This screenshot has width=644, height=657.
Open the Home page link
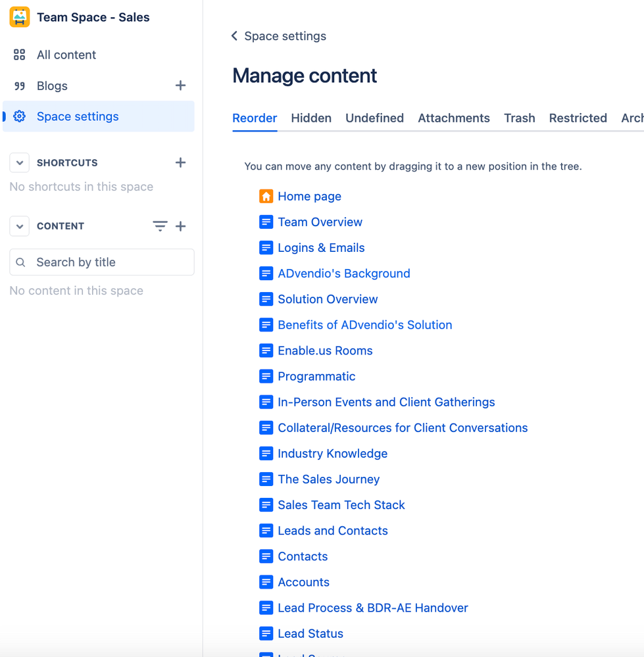coord(310,196)
